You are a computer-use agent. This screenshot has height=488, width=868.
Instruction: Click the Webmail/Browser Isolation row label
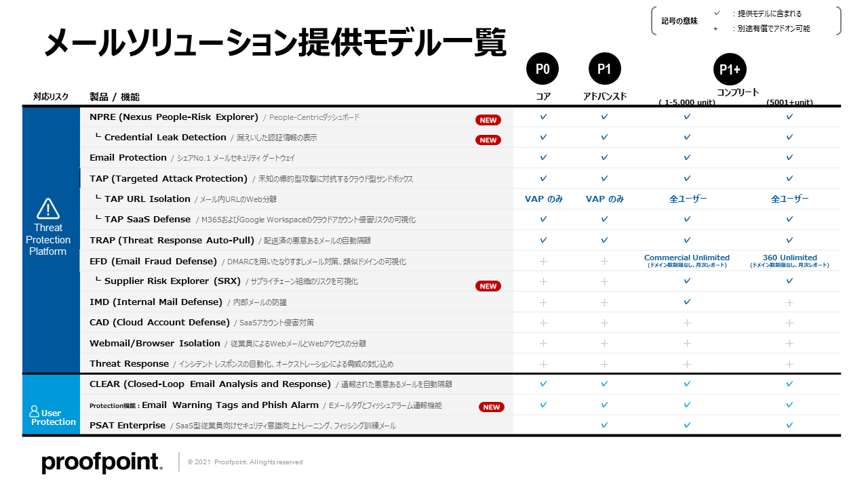tap(155, 343)
